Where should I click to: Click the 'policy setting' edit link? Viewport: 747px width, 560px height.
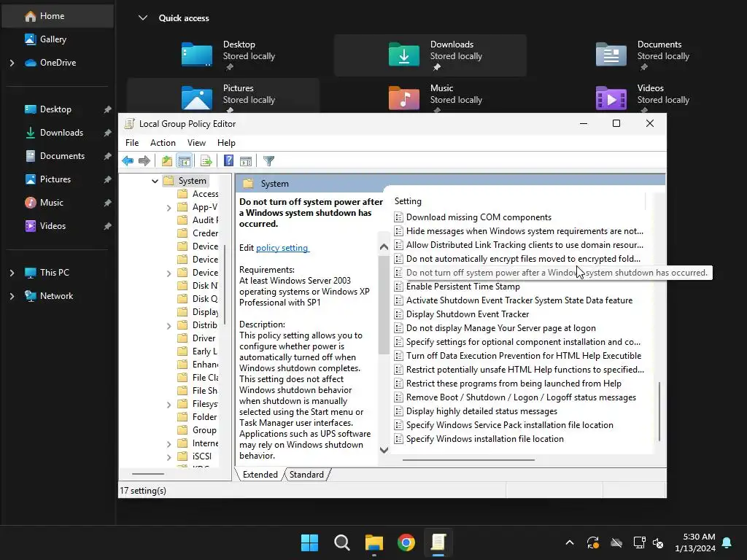tap(282, 248)
